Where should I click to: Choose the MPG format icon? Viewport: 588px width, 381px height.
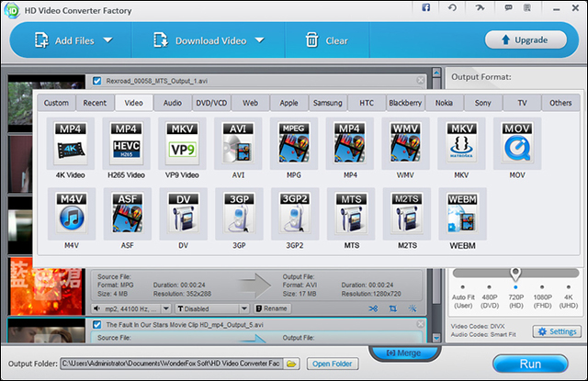click(x=294, y=143)
